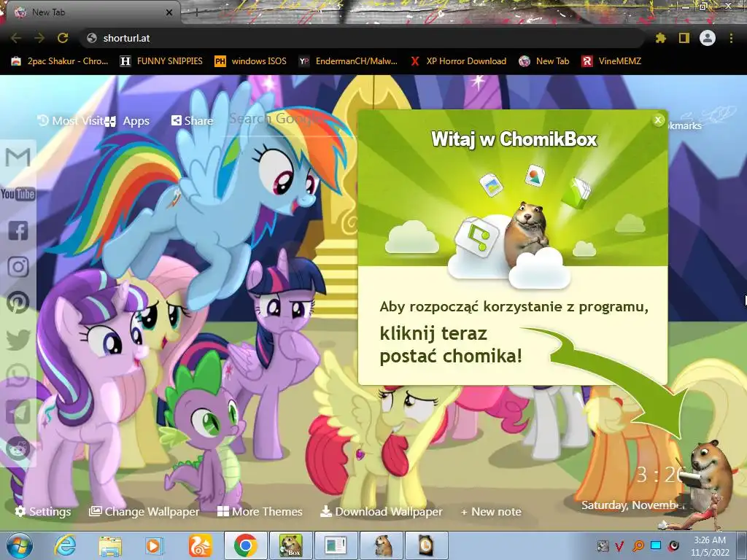This screenshot has height=560, width=747.
Task: Click Share on new tab page
Action: (192, 121)
